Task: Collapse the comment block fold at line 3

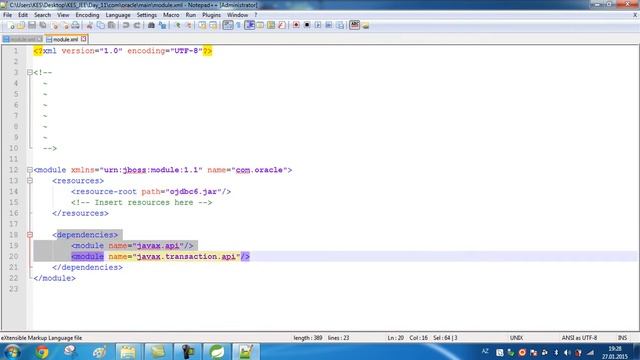Action: [x=30, y=72]
